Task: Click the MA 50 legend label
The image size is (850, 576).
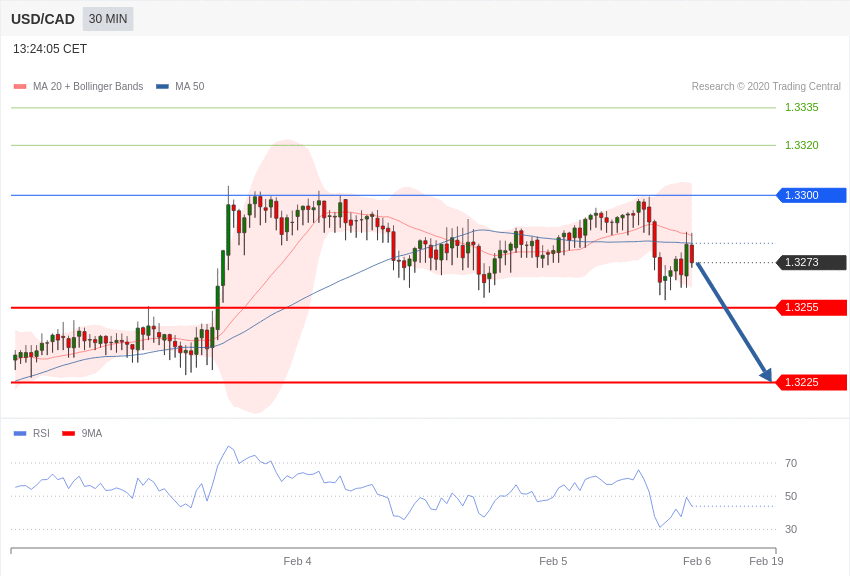Action: click(x=190, y=86)
